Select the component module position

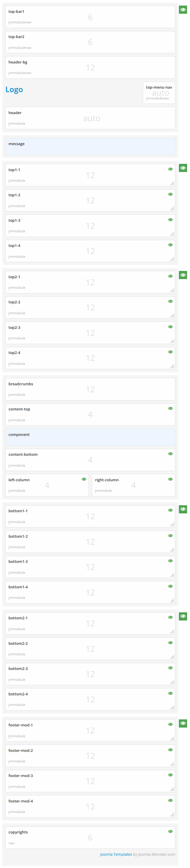(90, 437)
